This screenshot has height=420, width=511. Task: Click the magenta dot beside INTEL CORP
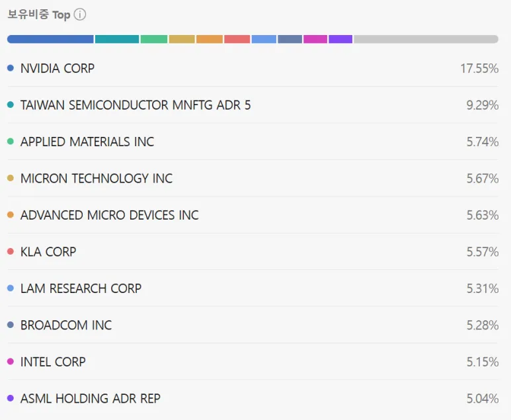(x=11, y=361)
